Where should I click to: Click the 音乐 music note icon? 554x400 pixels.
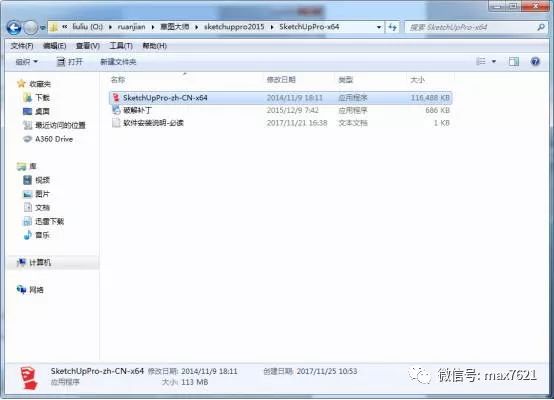click(x=27, y=235)
